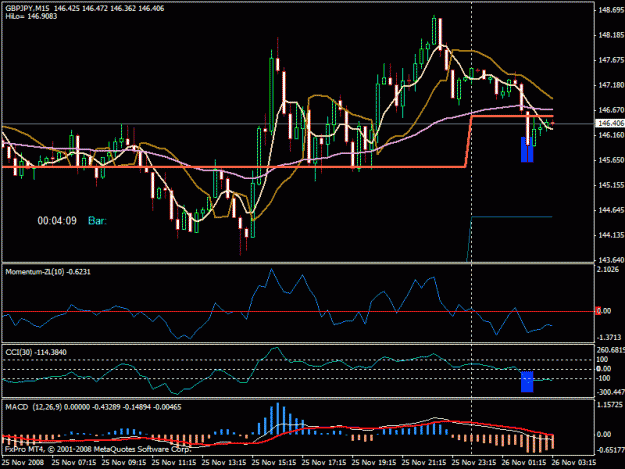Image resolution: width=625 pixels, height=469 pixels.
Task: Click the 100 level on CCI scale
Action: coord(602,359)
